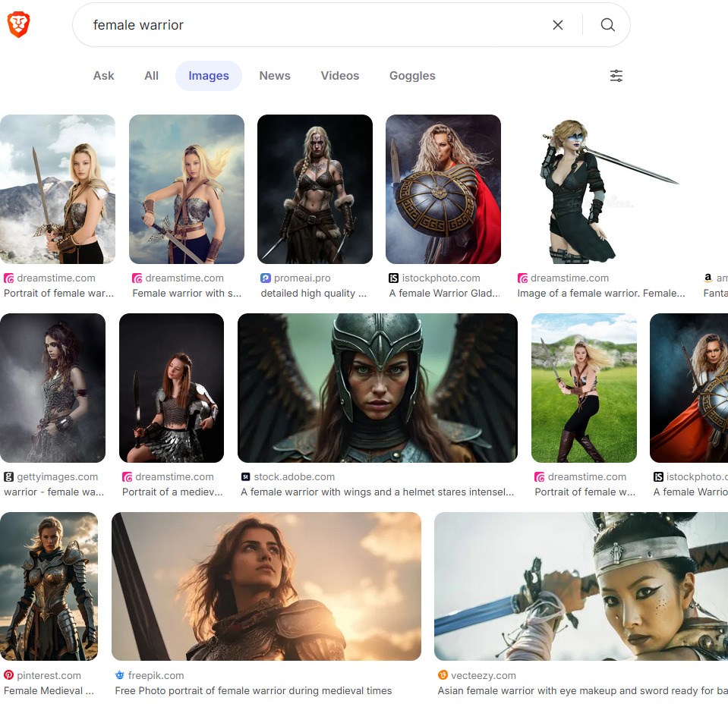Viewport: 728px width, 704px height.
Task: Open the search filters sliders icon
Action: pos(616,76)
